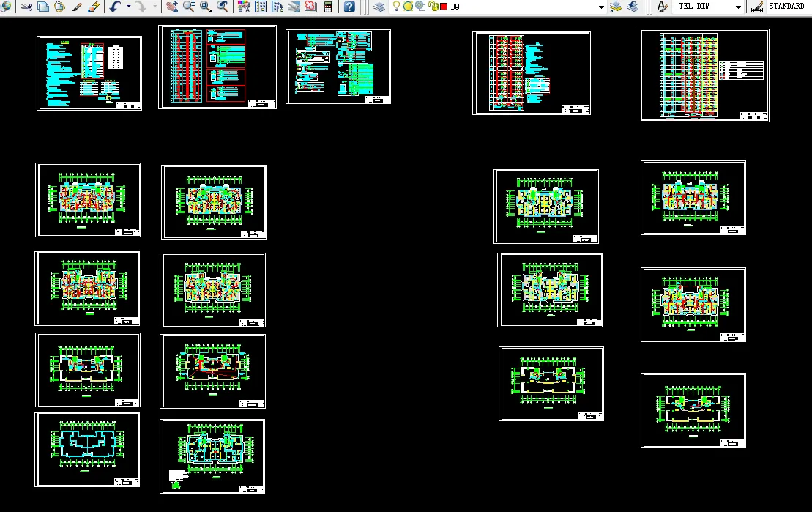Click the Zoom Window tool
812x512 pixels.
[x=206, y=7]
